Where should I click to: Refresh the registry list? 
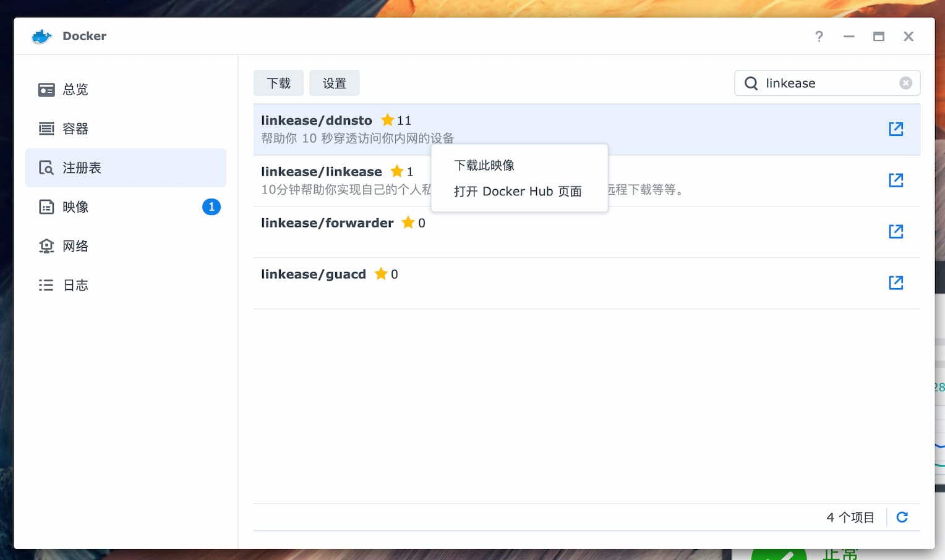point(902,517)
